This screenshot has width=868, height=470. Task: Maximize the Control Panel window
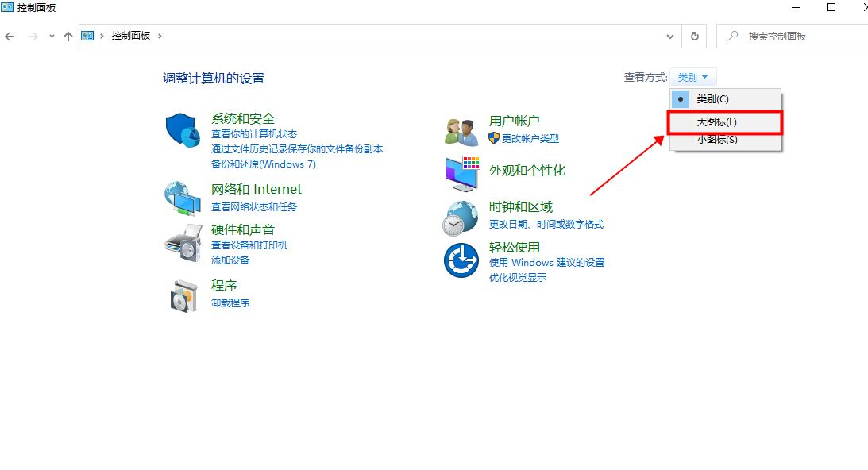831,7
